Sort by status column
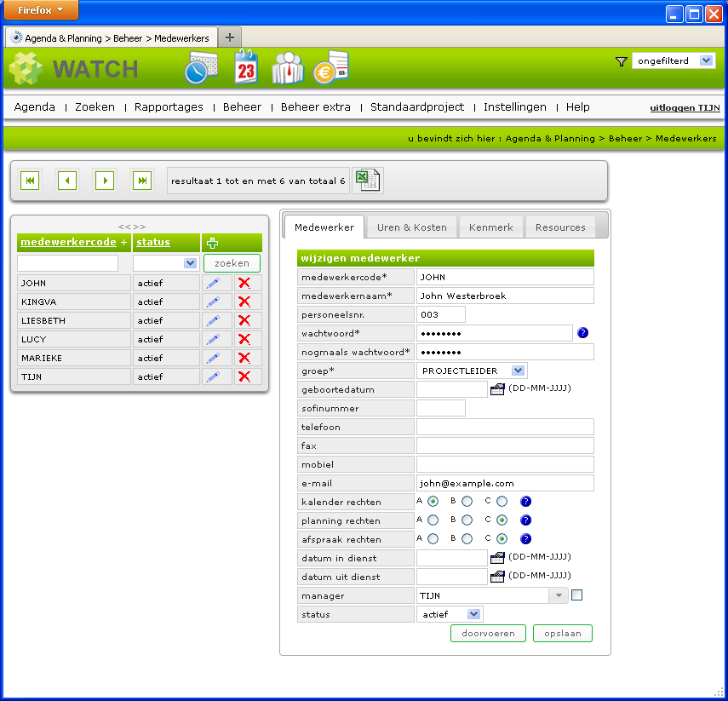 pos(153,242)
